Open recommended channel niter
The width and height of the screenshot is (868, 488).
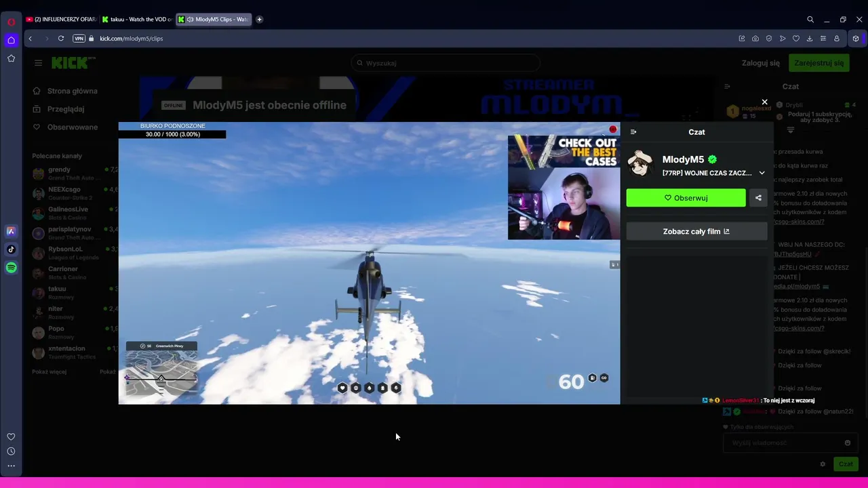pos(74,312)
